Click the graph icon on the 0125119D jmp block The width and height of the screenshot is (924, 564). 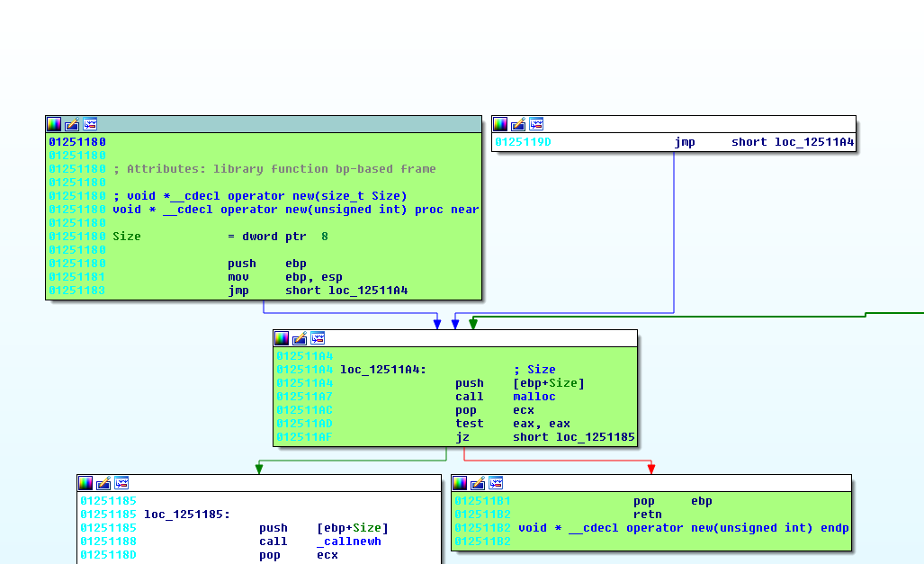click(536, 124)
